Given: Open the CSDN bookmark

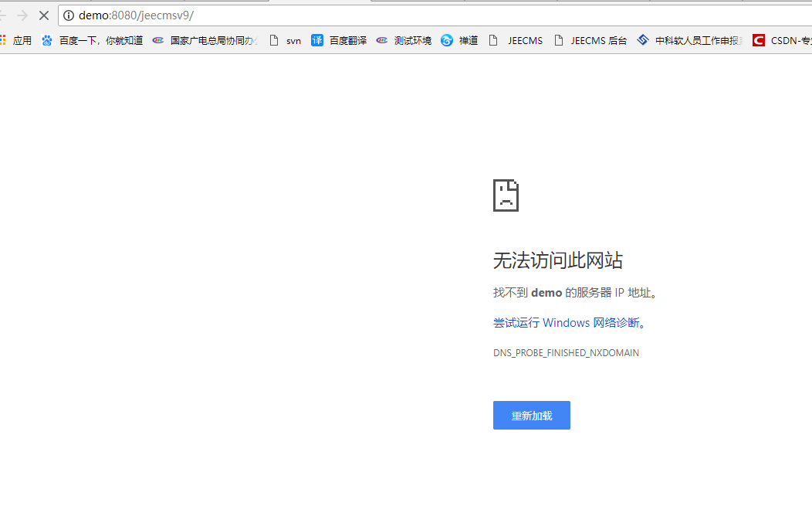Looking at the screenshot, I should click(x=782, y=40).
